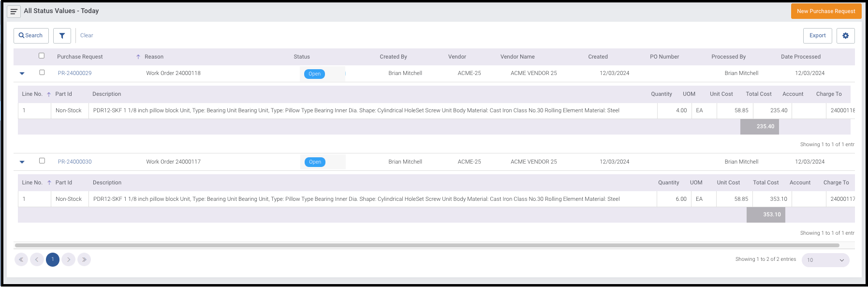868x287 pixels.
Task: Click the 353.10 subtotal footer
Action: tap(766, 214)
